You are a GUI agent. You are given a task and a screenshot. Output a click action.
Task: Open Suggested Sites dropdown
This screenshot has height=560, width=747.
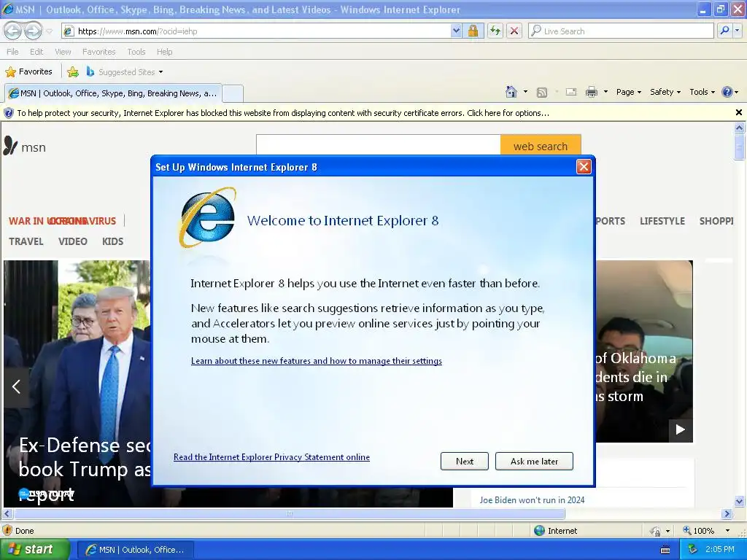(125, 72)
